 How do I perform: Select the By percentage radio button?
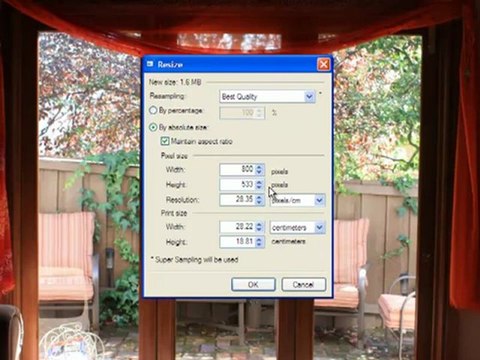coord(153,110)
